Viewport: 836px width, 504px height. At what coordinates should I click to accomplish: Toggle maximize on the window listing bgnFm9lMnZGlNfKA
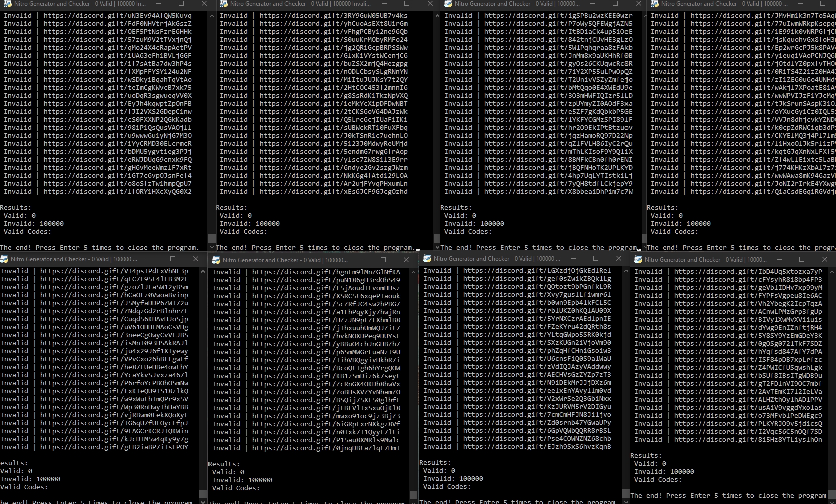pos(383,260)
